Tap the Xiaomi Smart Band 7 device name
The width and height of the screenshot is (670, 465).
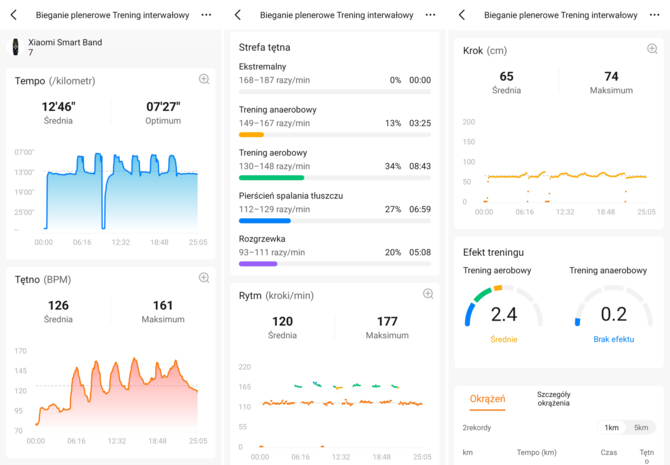point(65,47)
